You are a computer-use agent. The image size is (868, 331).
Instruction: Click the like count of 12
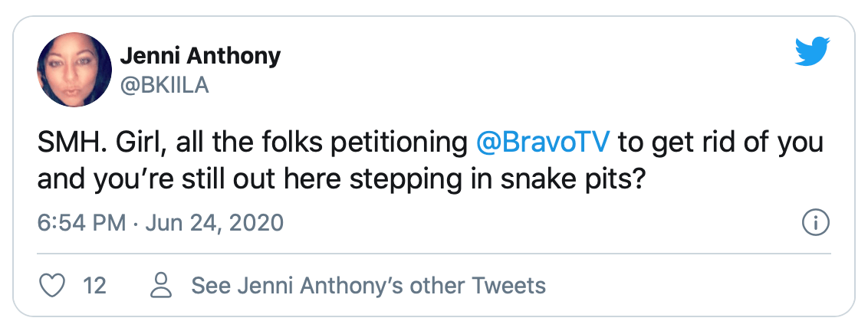coord(94,286)
